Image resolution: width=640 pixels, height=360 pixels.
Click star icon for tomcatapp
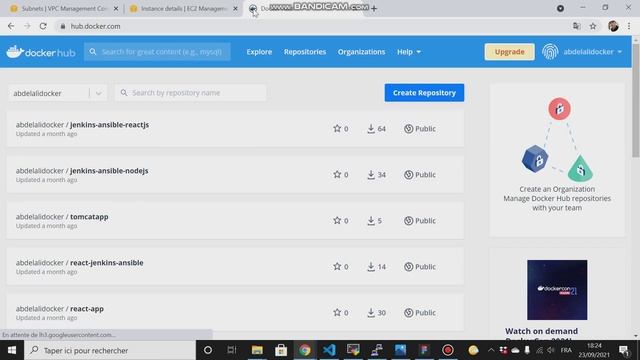tap(337, 220)
